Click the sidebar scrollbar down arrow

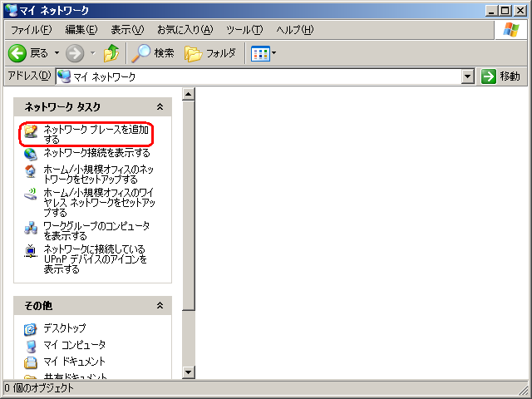pyautogui.click(x=188, y=372)
